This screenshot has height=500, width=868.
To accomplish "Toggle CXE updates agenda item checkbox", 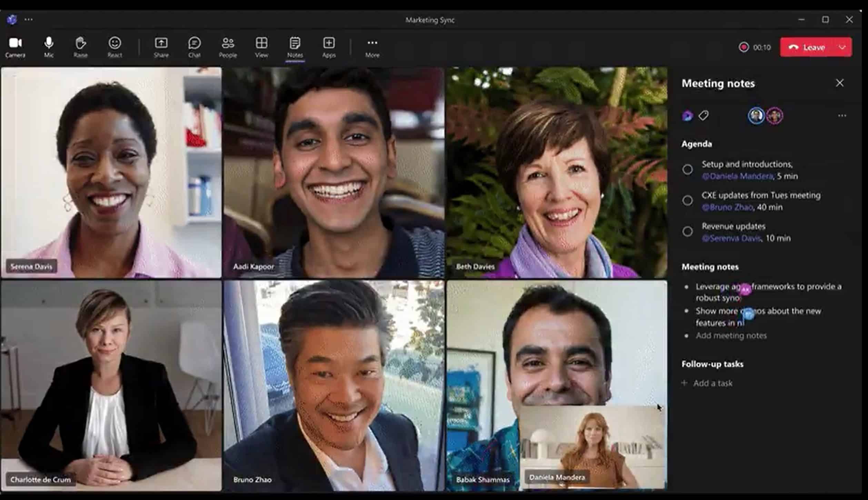I will click(x=687, y=200).
